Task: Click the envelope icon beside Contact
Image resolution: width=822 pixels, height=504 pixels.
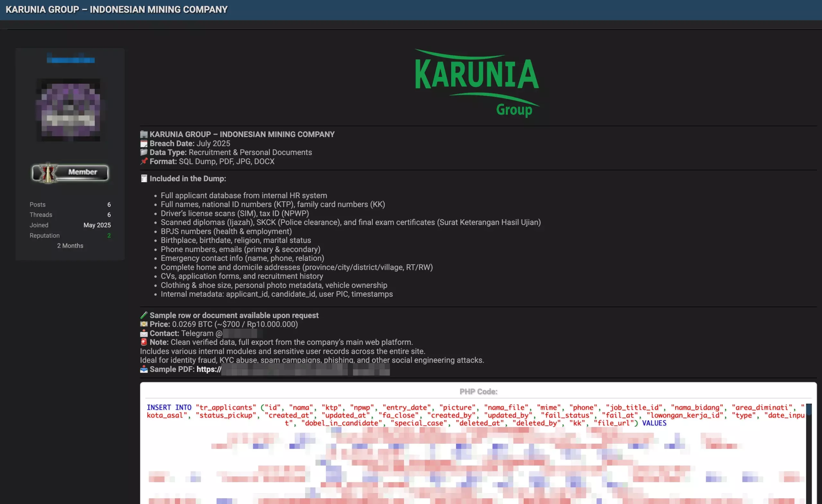Action: (x=144, y=333)
